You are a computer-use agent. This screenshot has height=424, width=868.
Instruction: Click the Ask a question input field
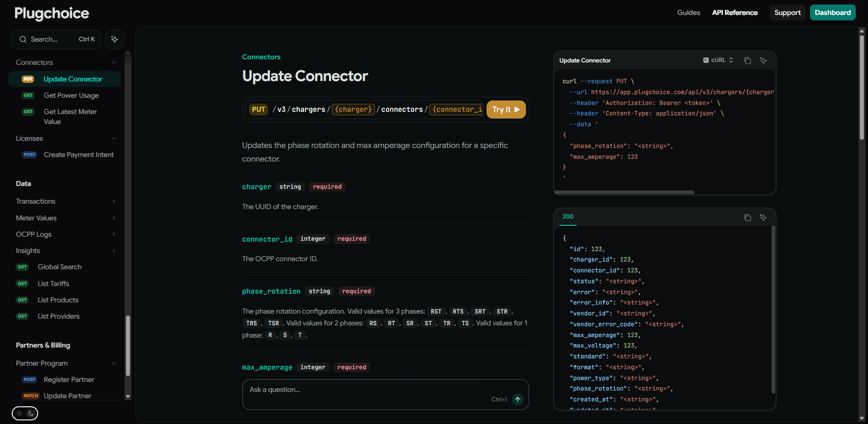coord(362,389)
